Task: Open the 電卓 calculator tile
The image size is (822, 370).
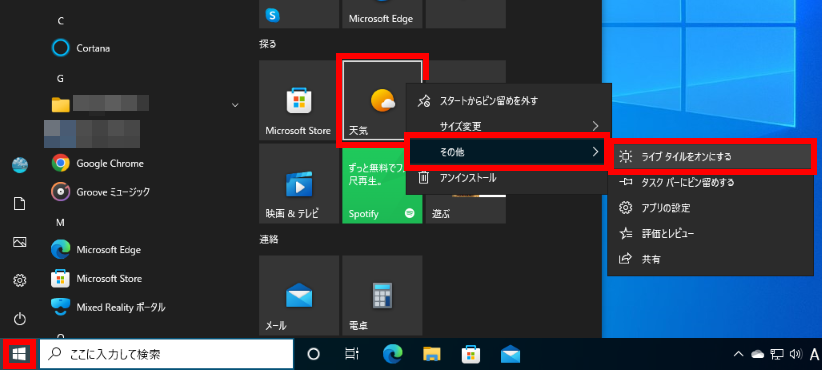Action: [382, 296]
